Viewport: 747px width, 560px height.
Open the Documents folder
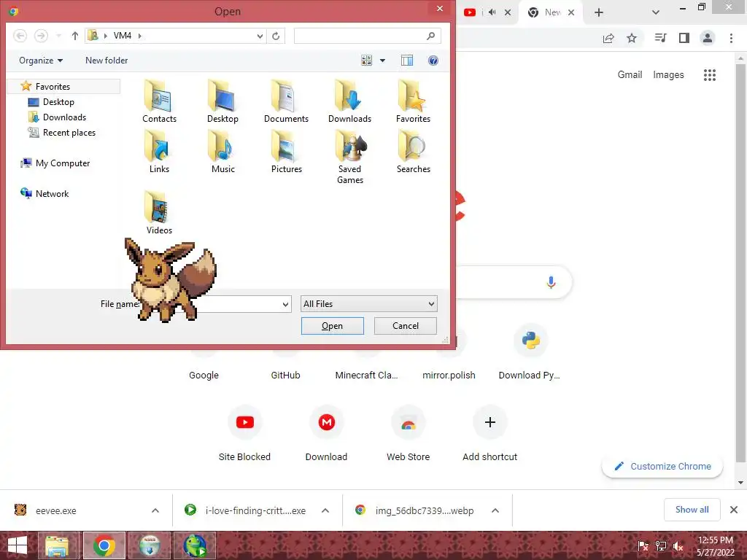(x=286, y=101)
